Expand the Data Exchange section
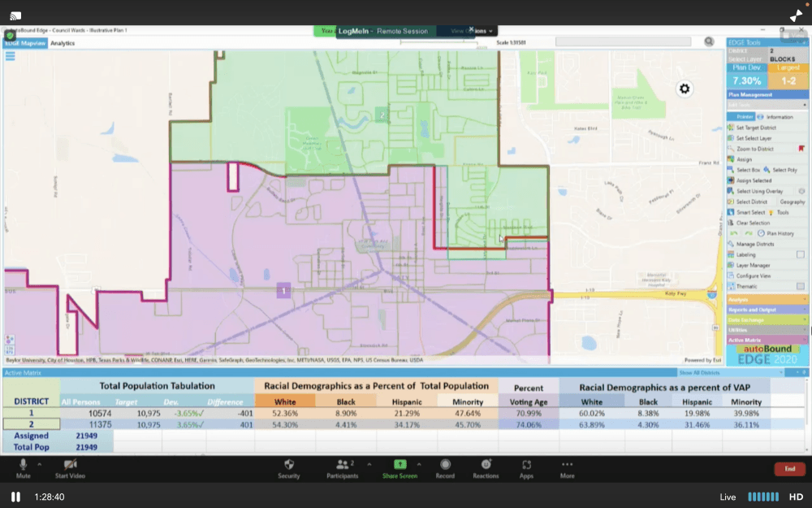 [767, 319]
